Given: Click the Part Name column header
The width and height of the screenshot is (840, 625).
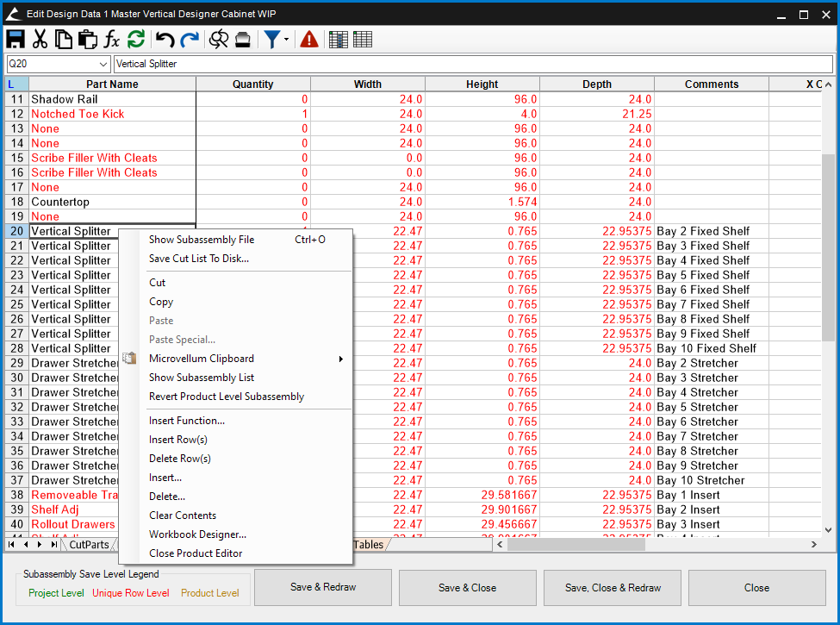Looking at the screenshot, I should (x=112, y=84).
